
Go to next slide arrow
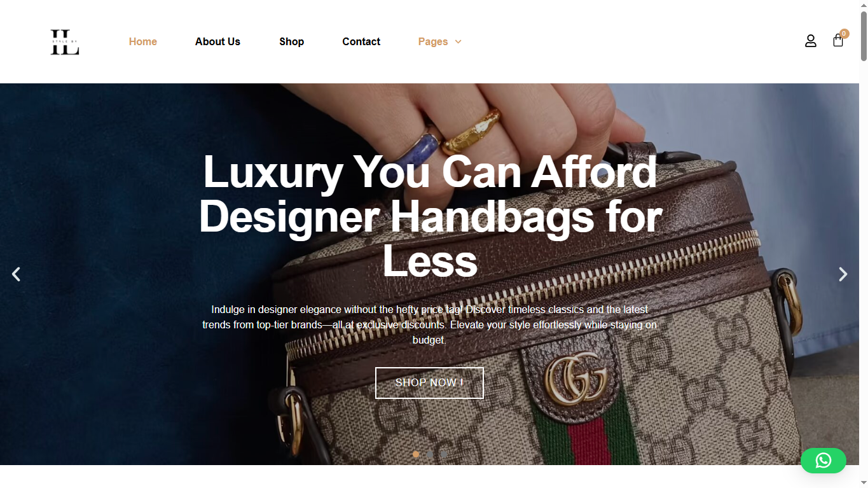click(843, 274)
